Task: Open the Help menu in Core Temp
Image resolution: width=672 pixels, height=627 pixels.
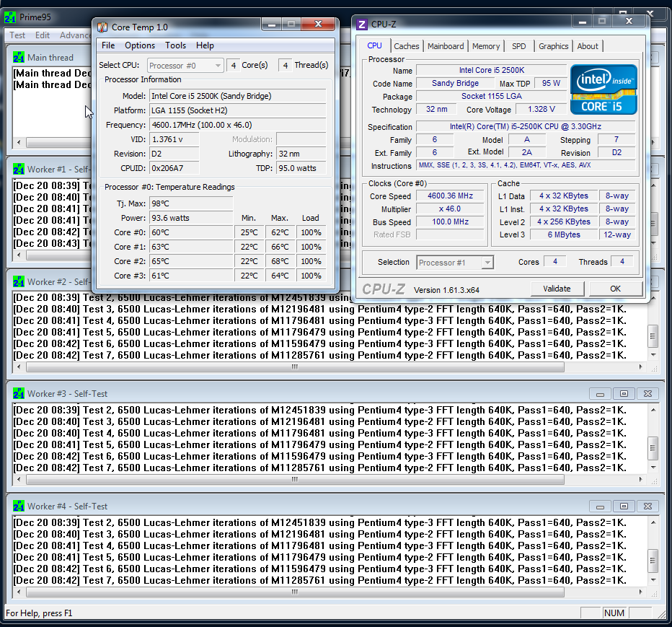Action: click(x=205, y=45)
